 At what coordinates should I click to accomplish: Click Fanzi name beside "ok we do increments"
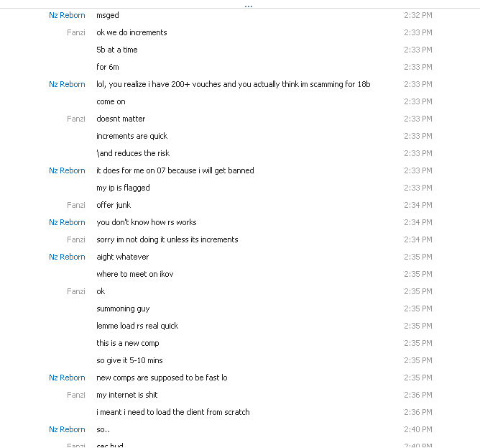coord(76,32)
